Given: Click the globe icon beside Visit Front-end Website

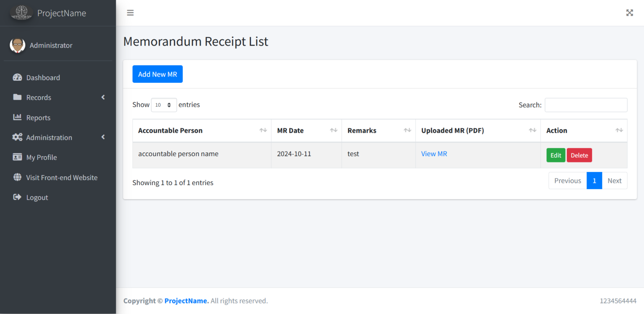Looking at the screenshot, I should pos(17,177).
